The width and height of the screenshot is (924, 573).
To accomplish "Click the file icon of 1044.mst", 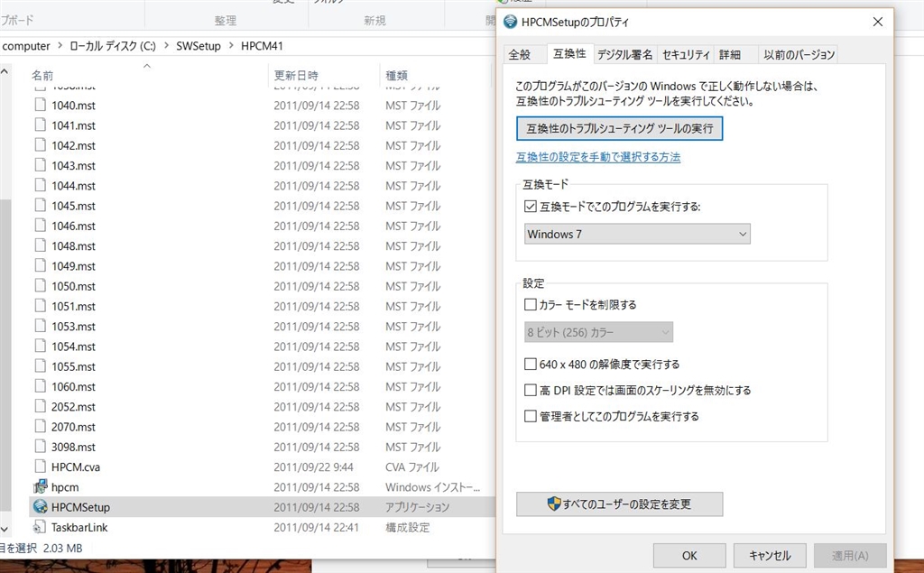I will tap(40, 185).
